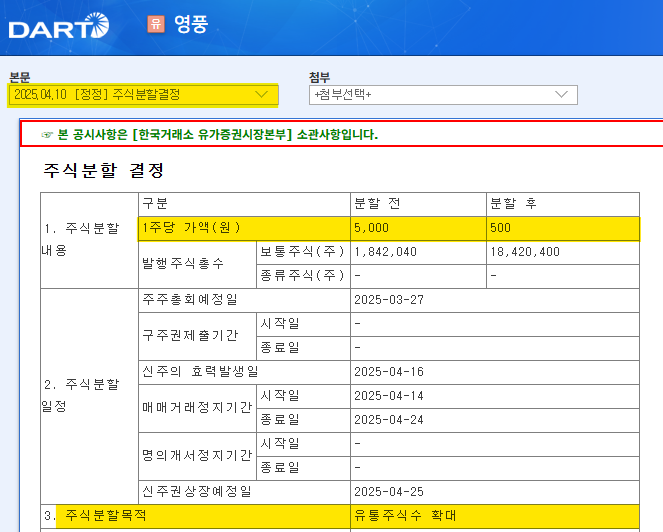Click the post-split par value 500
The image size is (663, 532).
[x=500, y=227]
